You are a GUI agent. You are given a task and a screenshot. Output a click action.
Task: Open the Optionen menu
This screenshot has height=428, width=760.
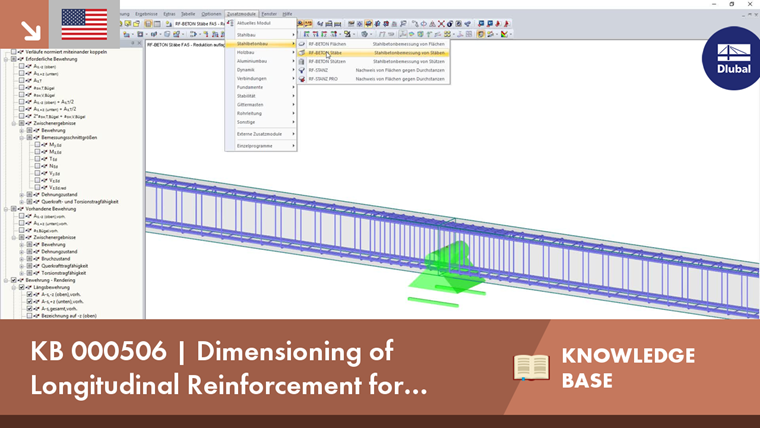click(x=211, y=14)
